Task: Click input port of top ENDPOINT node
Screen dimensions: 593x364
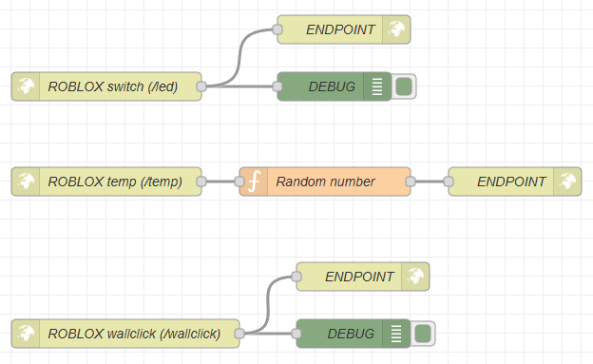Action: tap(277, 29)
